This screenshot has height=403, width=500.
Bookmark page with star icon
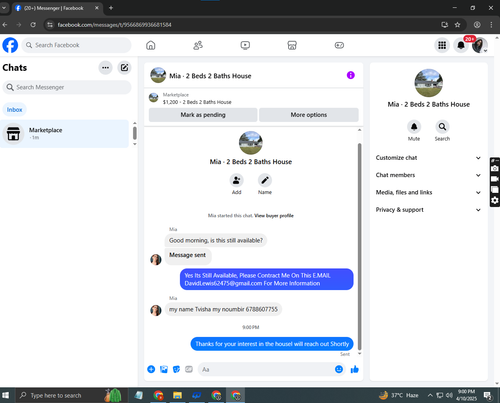click(x=457, y=25)
